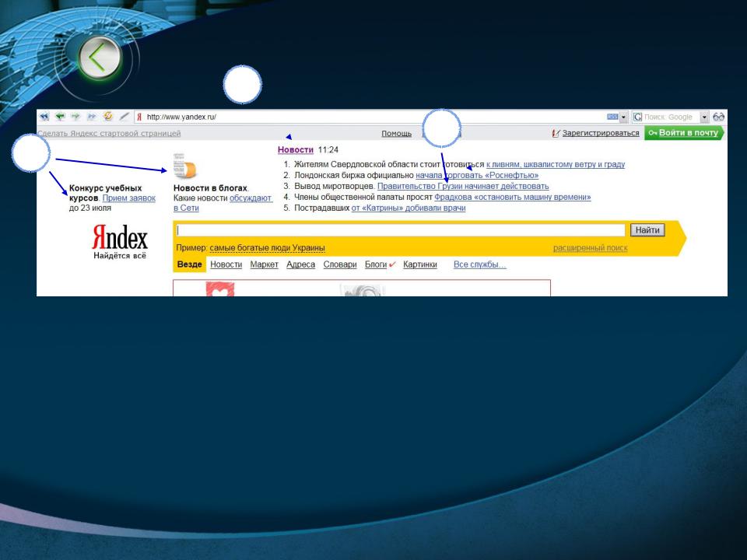Select the Везде search tab
The height and width of the screenshot is (560, 747).
pos(190,264)
